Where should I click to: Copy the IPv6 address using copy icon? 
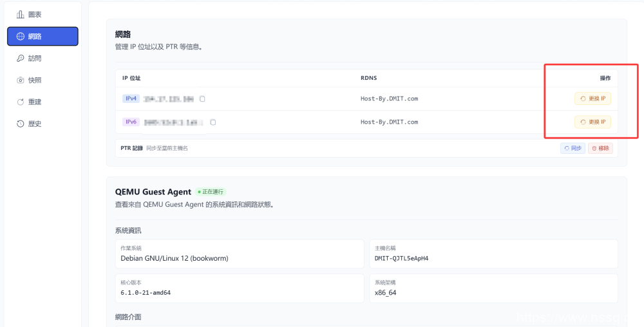[213, 122]
